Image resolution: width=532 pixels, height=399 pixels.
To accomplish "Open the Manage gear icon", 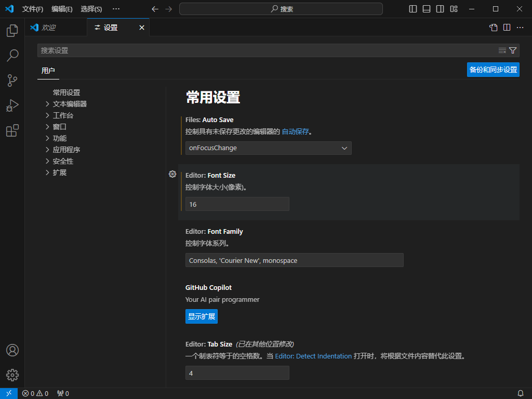I will coord(12,375).
